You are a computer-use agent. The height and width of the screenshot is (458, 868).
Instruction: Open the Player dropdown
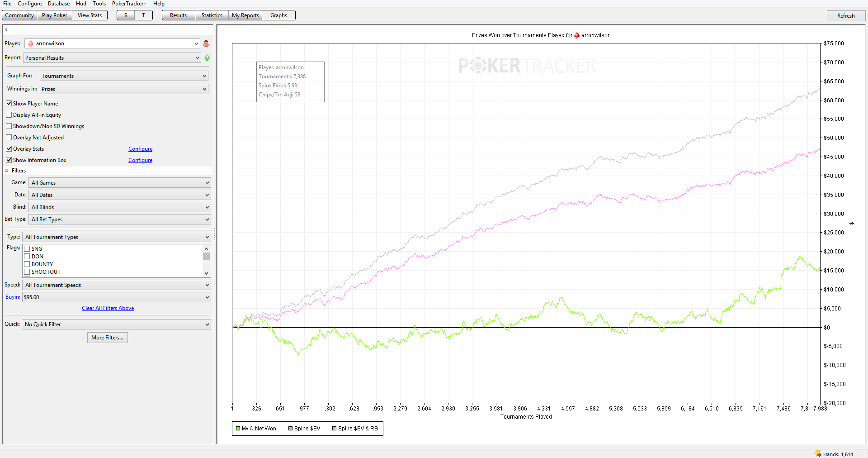(112, 43)
